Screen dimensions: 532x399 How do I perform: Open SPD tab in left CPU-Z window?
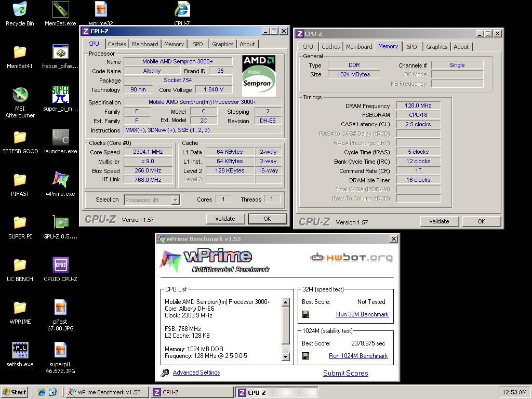(x=198, y=44)
